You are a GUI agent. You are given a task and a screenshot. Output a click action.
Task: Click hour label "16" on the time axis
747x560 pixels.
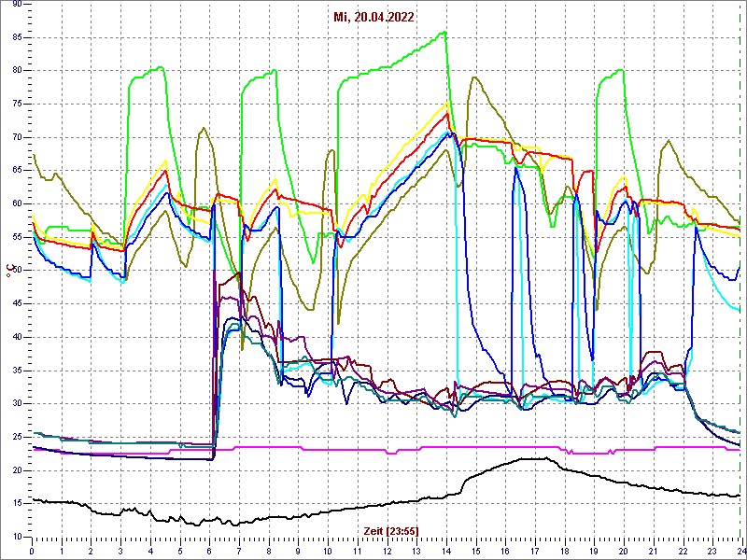pyautogui.click(x=504, y=552)
